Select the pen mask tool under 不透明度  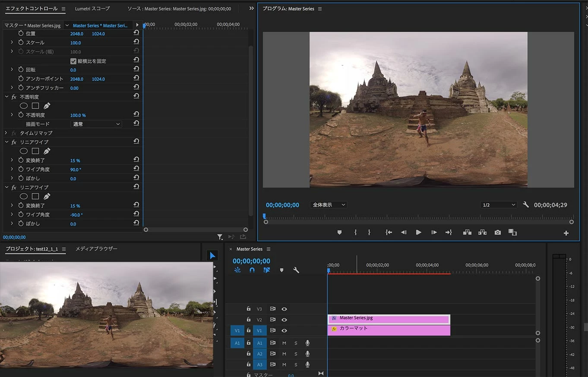tap(47, 106)
